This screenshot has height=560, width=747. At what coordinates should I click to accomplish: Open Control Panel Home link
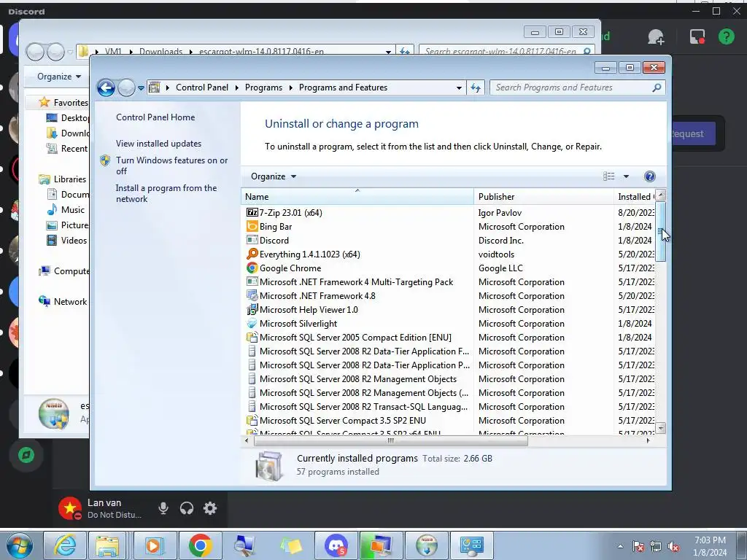tap(155, 117)
